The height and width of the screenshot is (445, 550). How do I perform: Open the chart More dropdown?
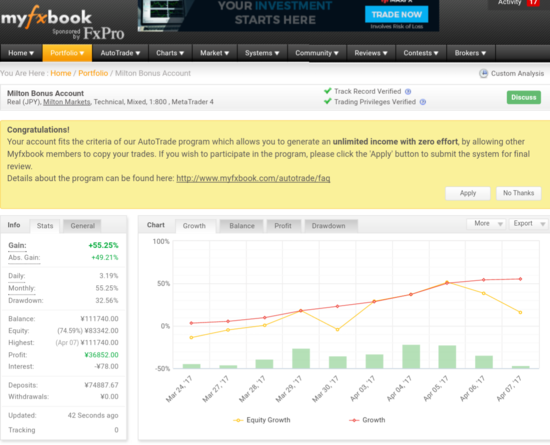pos(486,224)
